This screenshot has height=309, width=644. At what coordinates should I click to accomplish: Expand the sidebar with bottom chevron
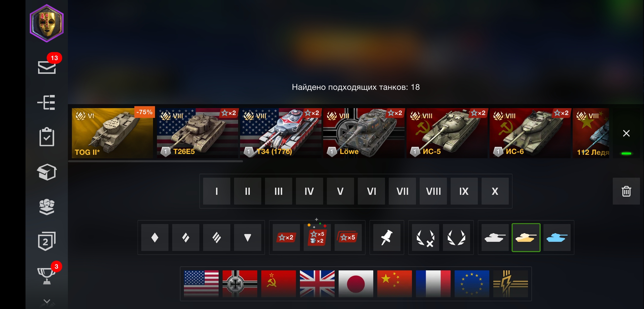(x=47, y=302)
